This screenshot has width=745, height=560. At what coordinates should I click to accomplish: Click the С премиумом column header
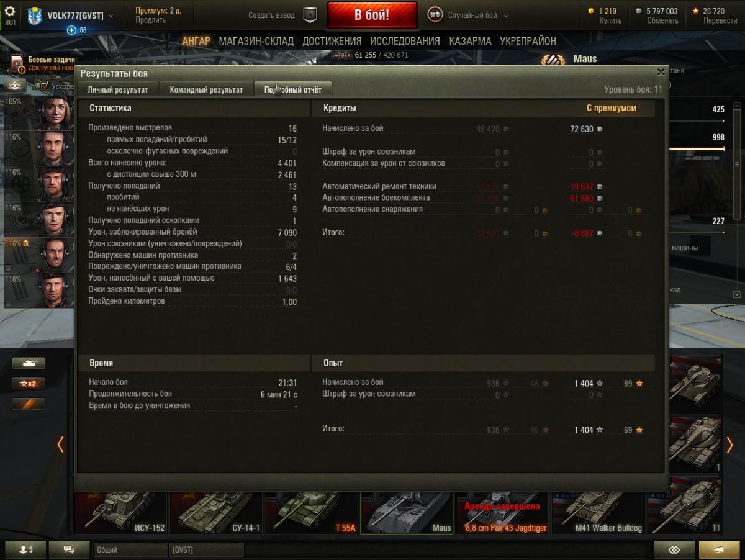612,108
